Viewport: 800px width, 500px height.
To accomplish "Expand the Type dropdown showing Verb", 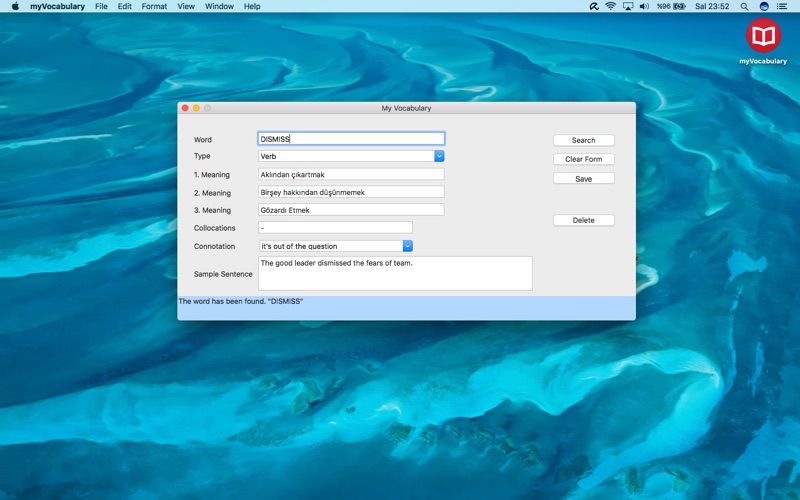I will [439, 156].
